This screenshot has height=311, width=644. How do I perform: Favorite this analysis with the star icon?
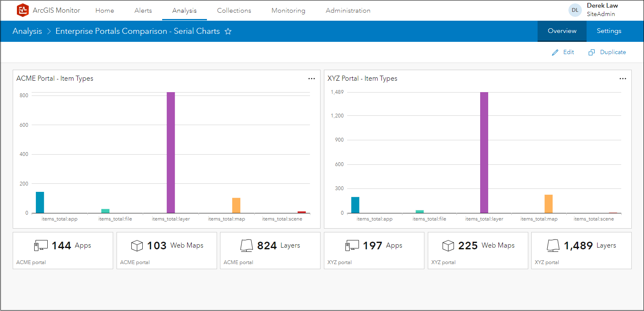(x=228, y=31)
